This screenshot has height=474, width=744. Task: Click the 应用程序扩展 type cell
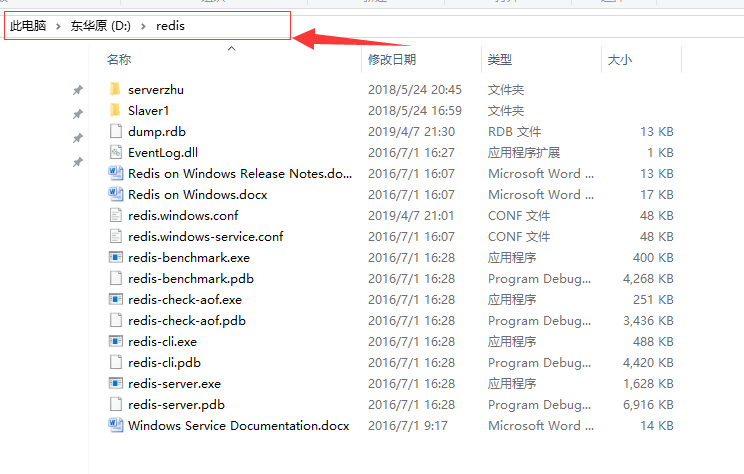pyautogui.click(x=524, y=152)
